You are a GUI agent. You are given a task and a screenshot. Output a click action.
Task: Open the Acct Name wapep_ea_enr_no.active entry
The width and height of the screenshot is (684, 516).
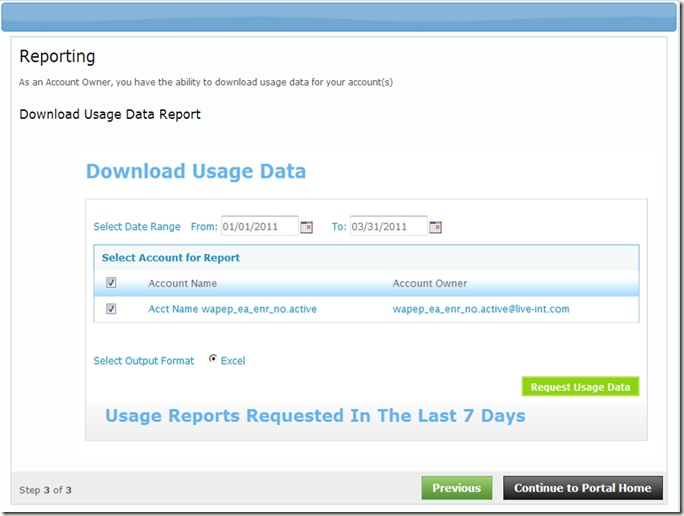(232, 309)
